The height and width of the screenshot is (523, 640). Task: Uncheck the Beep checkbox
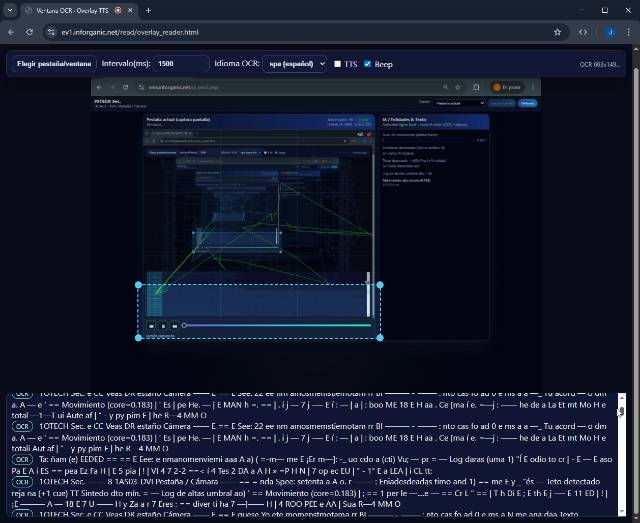point(367,64)
